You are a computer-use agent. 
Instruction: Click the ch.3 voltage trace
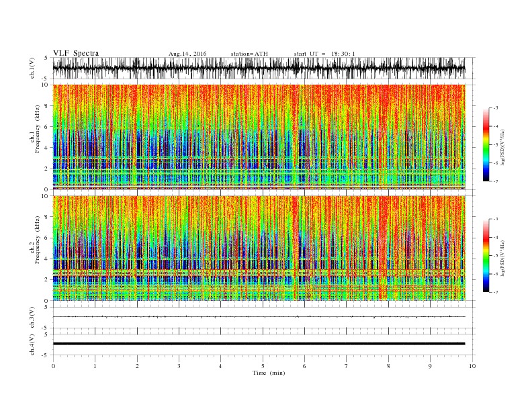pos(259,317)
